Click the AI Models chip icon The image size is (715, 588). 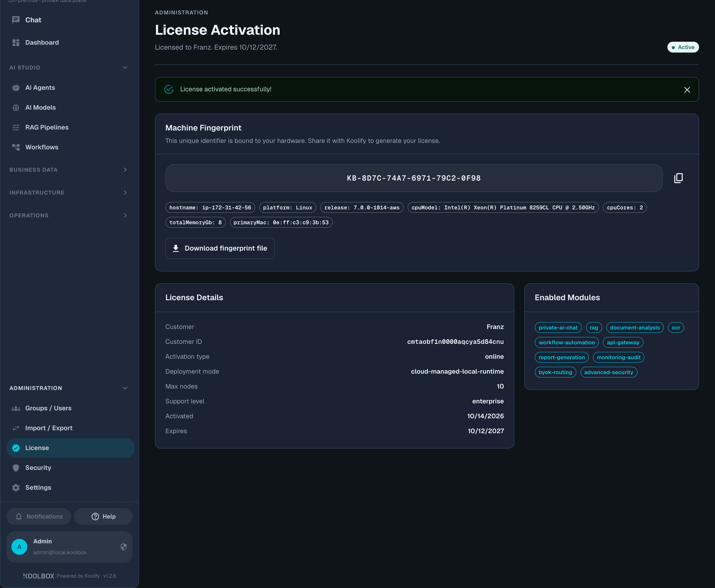16,108
